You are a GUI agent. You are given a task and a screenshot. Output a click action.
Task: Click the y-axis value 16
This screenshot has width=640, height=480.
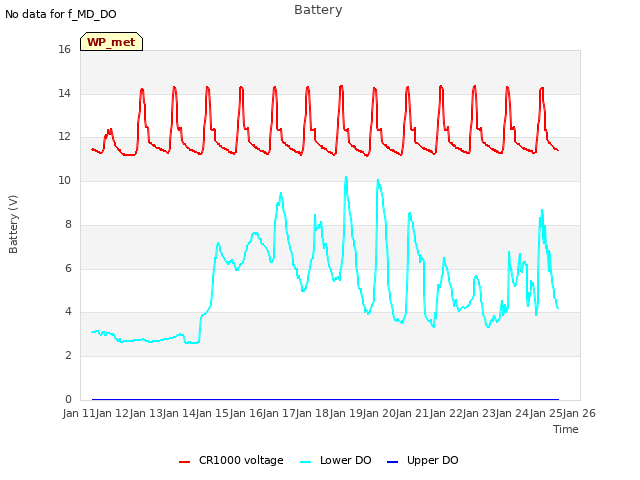pos(64,50)
